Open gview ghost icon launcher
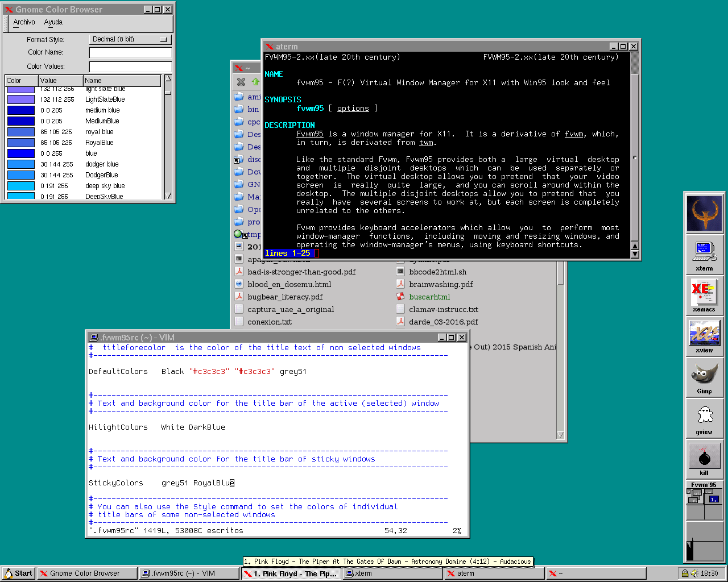Viewport: 728px width, 582px height. (704, 418)
